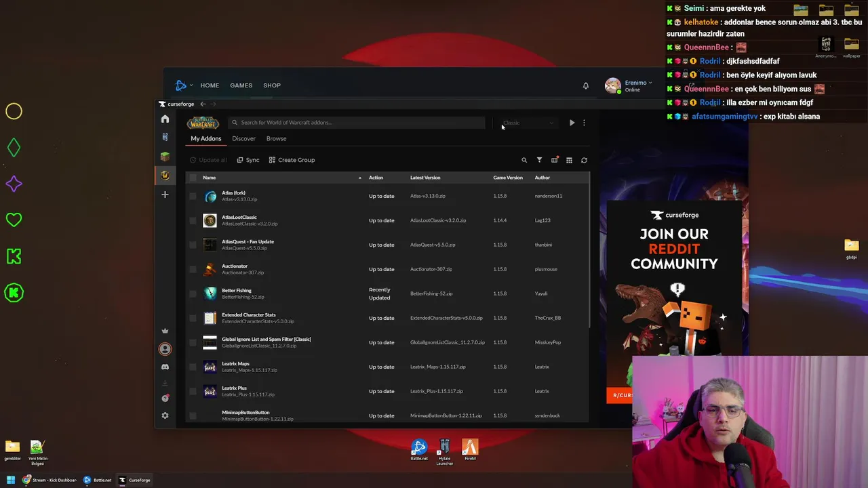
Task: Check the Extended Character Stats checkbox
Action: (x=193, y=318)
